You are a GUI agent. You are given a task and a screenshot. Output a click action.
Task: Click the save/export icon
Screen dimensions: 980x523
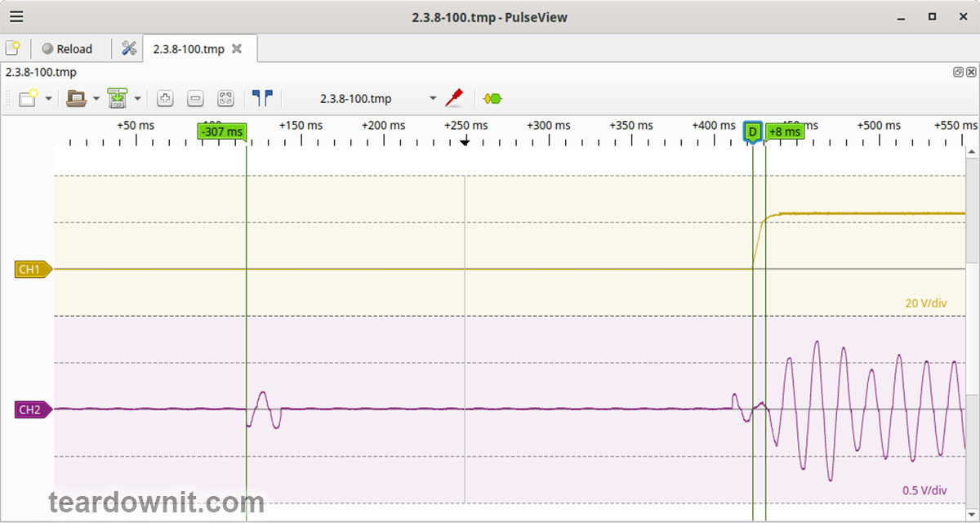[118, 98]
